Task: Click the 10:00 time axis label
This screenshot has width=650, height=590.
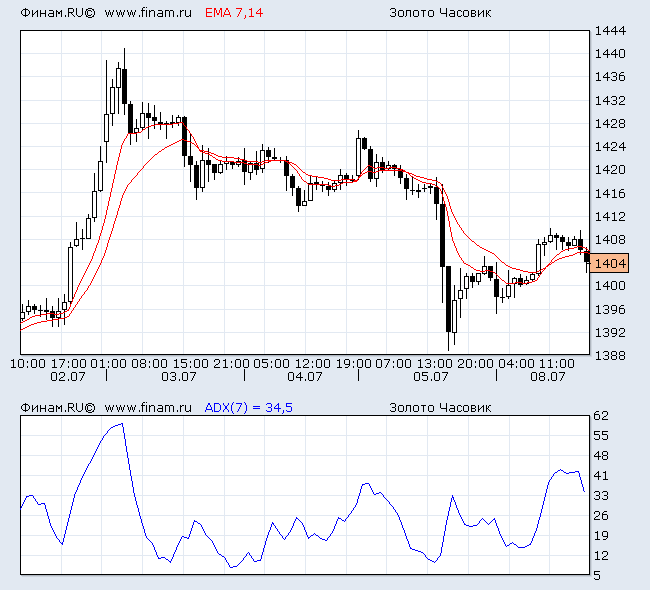Action: 26,363
